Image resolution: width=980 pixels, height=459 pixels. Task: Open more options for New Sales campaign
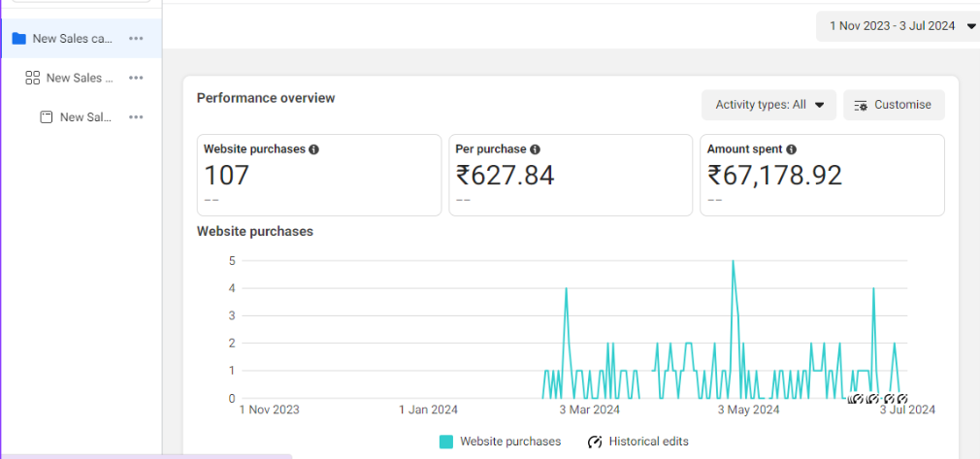tap(136, 39)
